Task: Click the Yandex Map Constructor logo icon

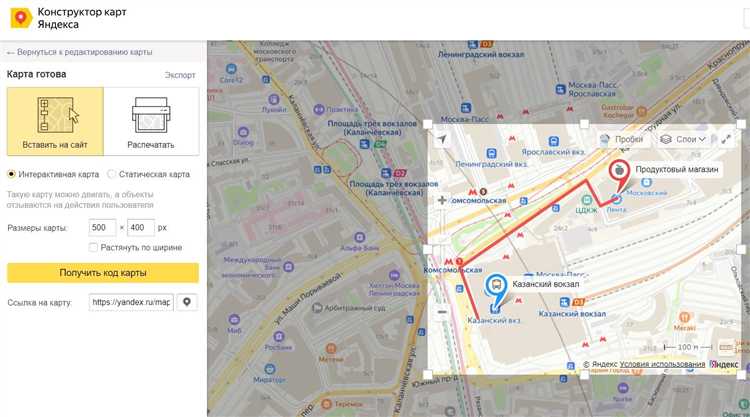Action: [21, 18]
